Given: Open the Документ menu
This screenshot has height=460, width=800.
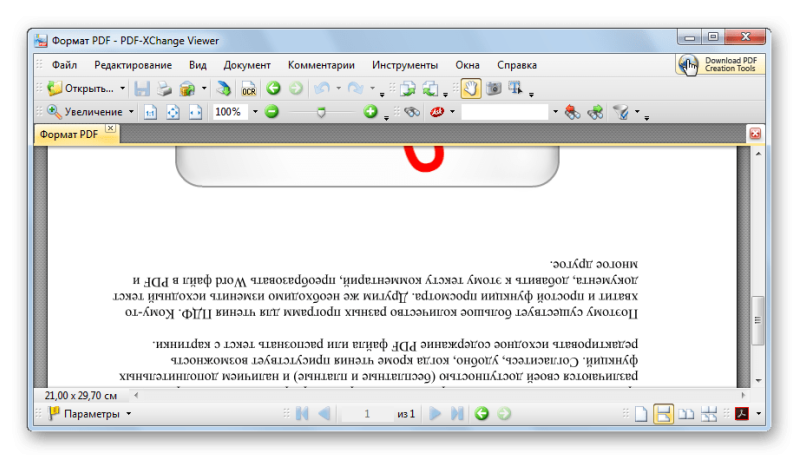Looking at the screenshot, I should point(247,65).
